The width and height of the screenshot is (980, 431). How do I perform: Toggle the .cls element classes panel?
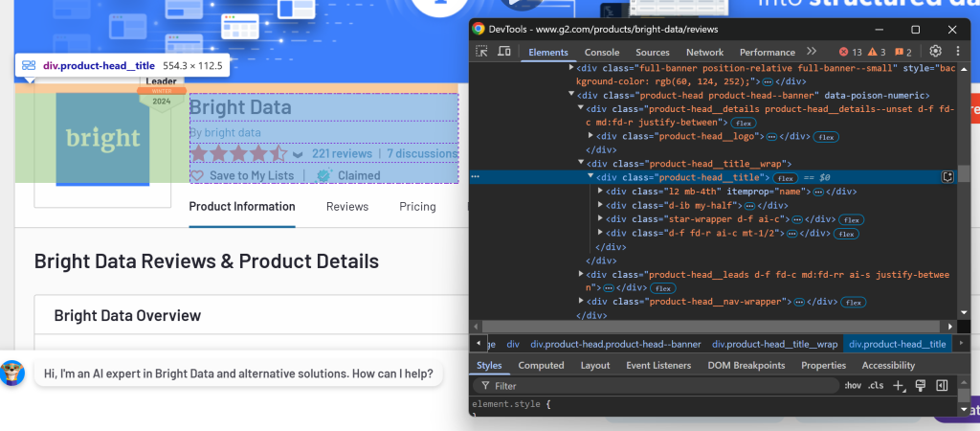875,385
